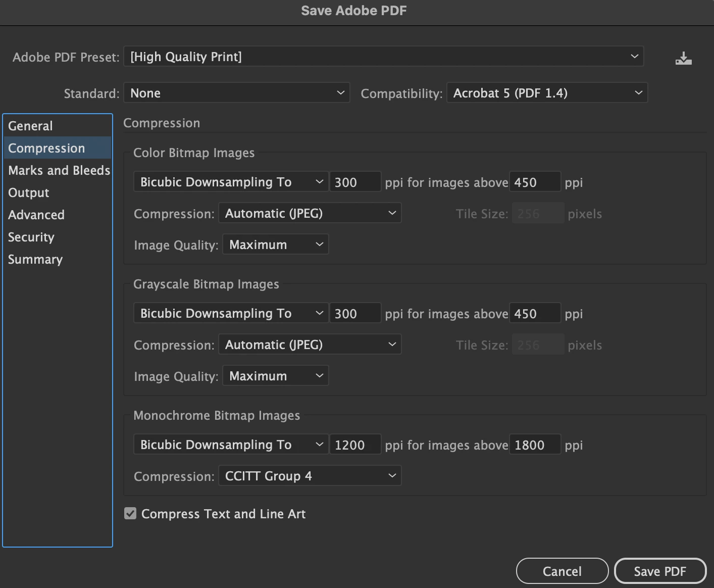Click Grayscale Bitmap 450 ppi threshold field
Screen dimensions: 714x588
[535, 313]
